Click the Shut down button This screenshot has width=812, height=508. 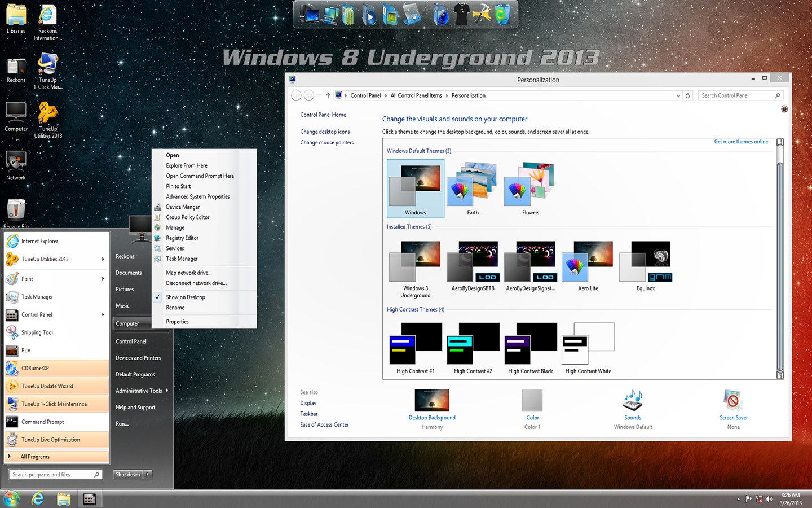tap(128, 475)
